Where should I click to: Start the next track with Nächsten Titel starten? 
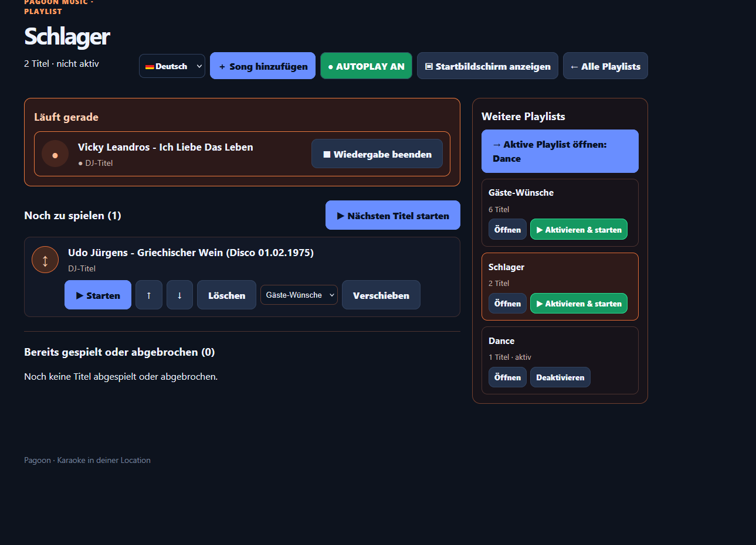pos(393,216)
